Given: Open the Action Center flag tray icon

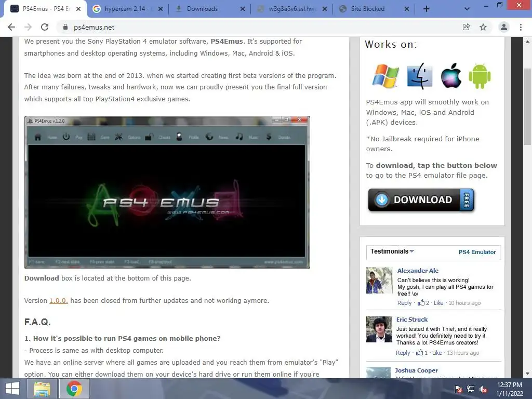Looking at the screenshot, I should [458, 389].
